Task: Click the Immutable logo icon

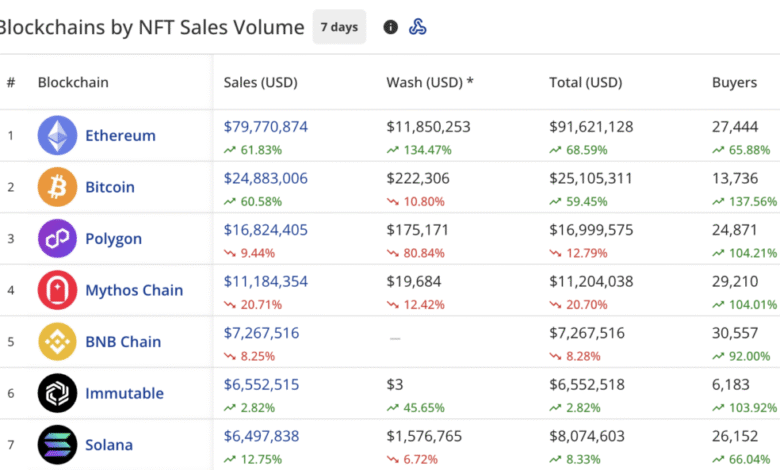Action: [57, 393]
